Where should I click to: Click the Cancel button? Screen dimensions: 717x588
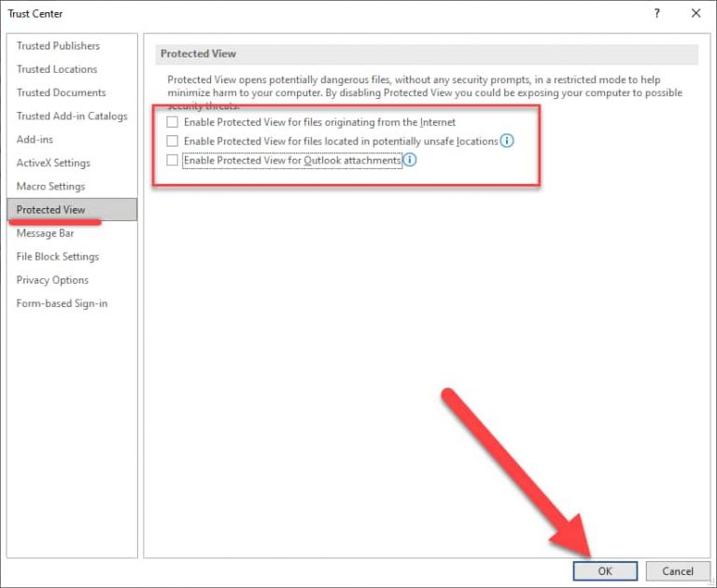[x=677, y=571]
